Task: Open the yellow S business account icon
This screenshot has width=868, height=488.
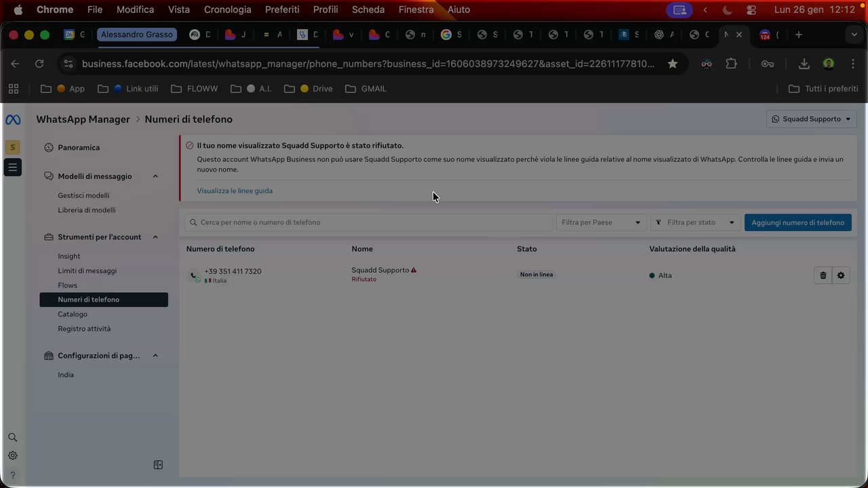Action: click(12, 147)
